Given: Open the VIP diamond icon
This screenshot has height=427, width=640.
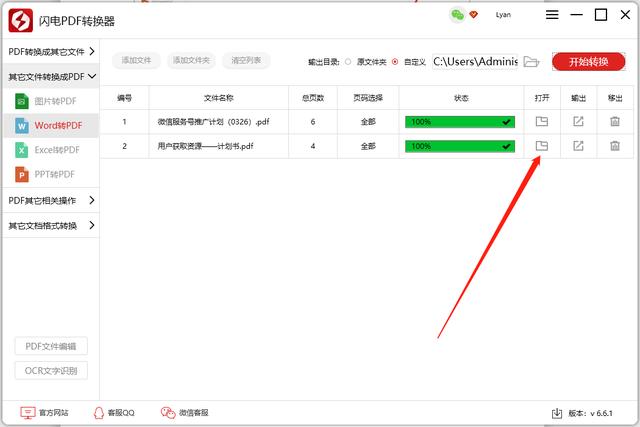Looking at the screenshot, I should click(473, 15).
